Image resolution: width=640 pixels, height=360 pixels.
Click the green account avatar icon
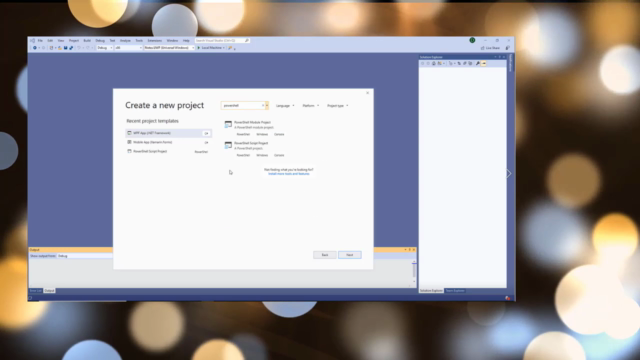coord(472,40)
